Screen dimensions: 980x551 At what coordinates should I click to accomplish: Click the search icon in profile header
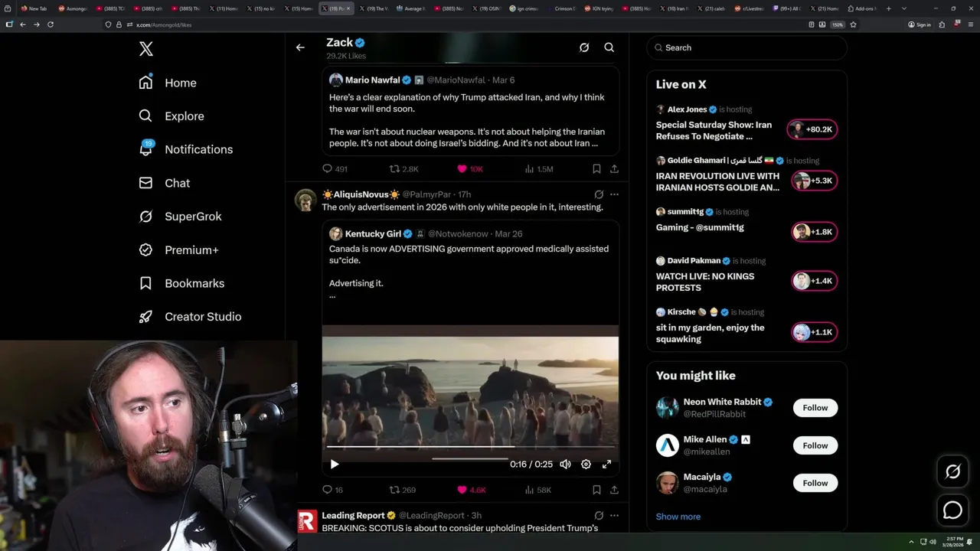point(609,47)
